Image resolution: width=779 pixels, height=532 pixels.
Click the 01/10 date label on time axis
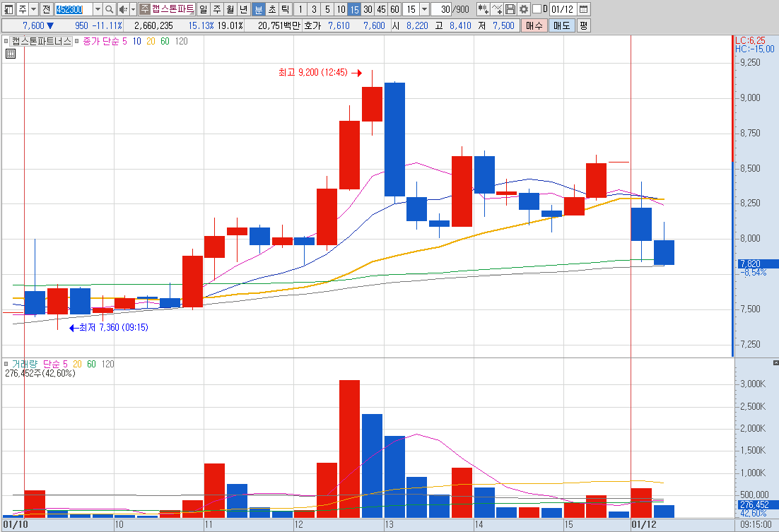[16, 524]
